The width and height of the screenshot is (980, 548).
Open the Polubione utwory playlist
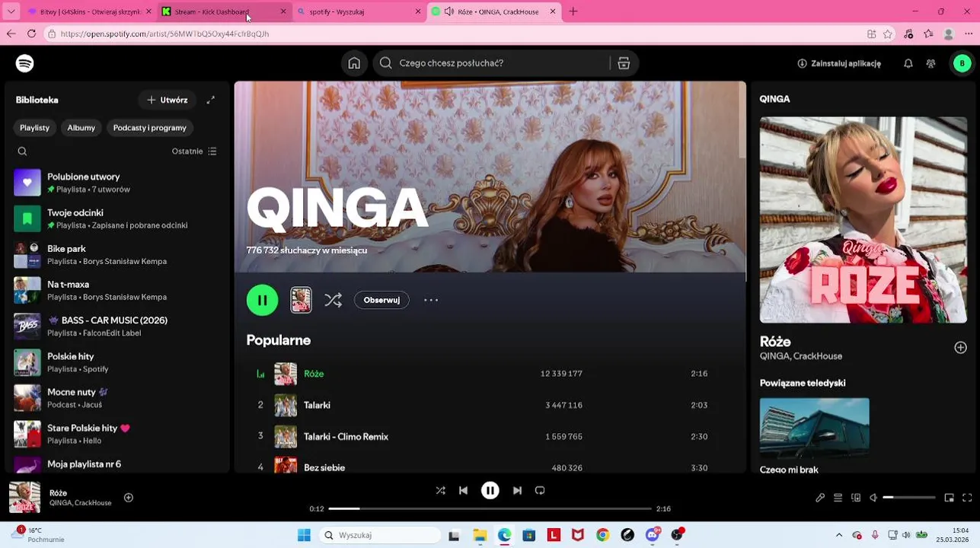tap(118, 183)
